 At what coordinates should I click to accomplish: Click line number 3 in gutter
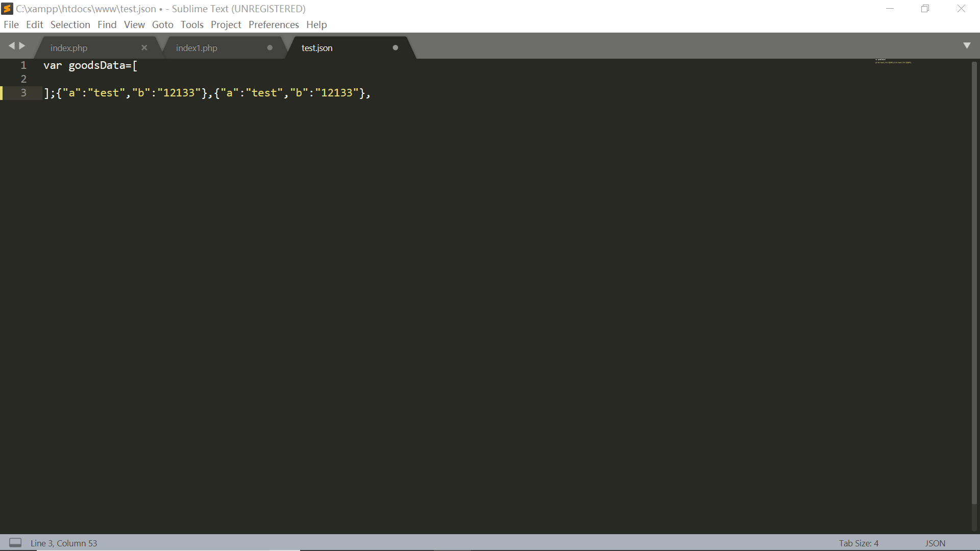pyautogui.click(x=23, y=93)
